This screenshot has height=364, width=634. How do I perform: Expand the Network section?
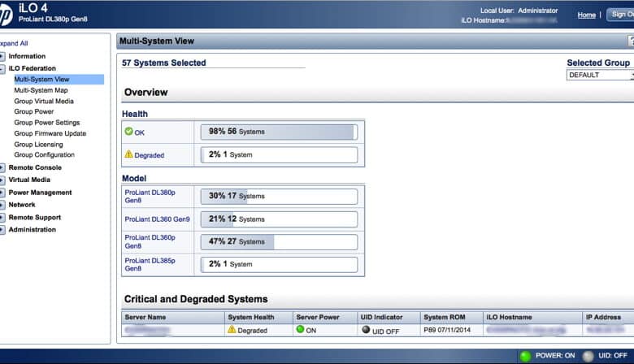click(2, 205)
